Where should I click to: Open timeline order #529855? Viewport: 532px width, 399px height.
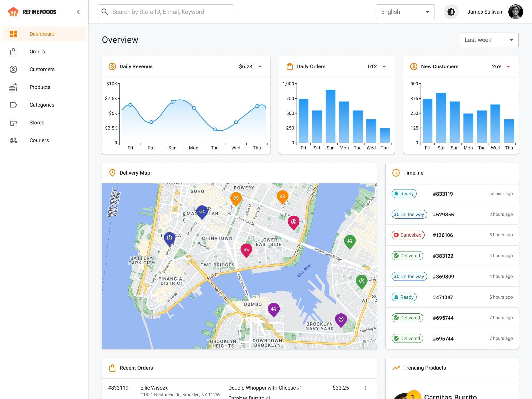click(x=443, y=215)
